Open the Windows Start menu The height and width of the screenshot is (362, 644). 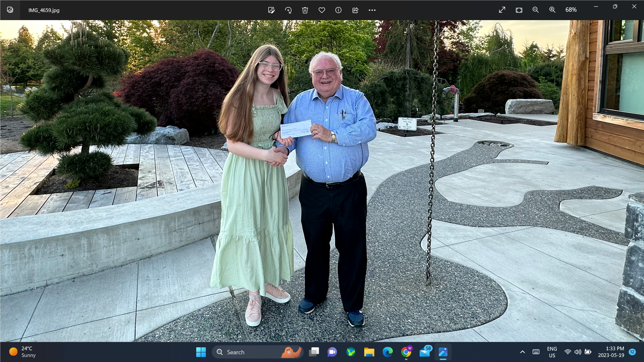click(x=201, y=352)
